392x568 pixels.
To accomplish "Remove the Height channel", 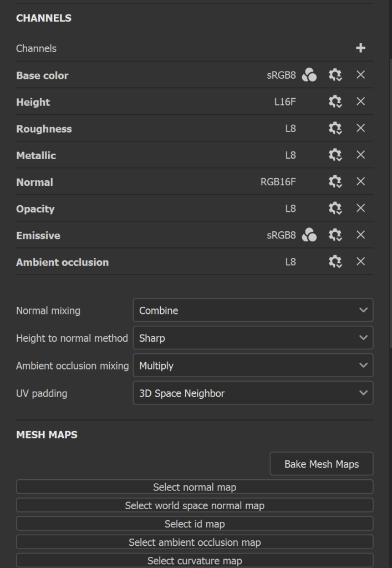I will [x=360, y=102].
